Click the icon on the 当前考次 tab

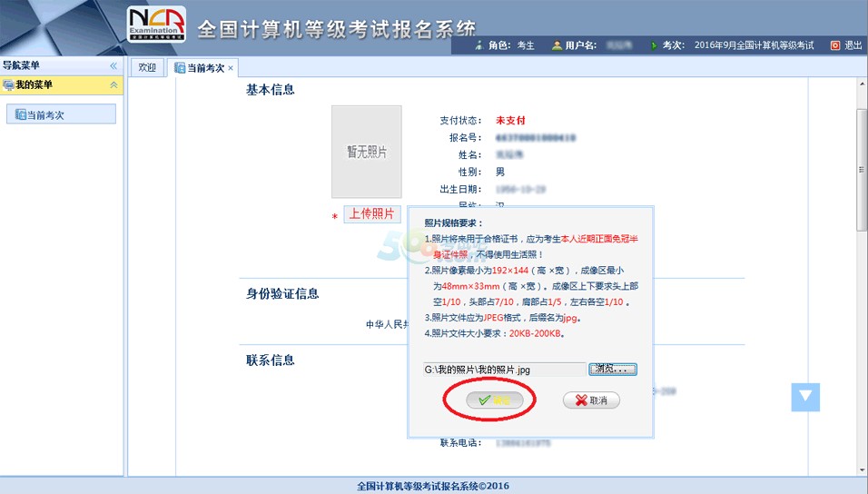pyautogui.click(x=180, y=68)
